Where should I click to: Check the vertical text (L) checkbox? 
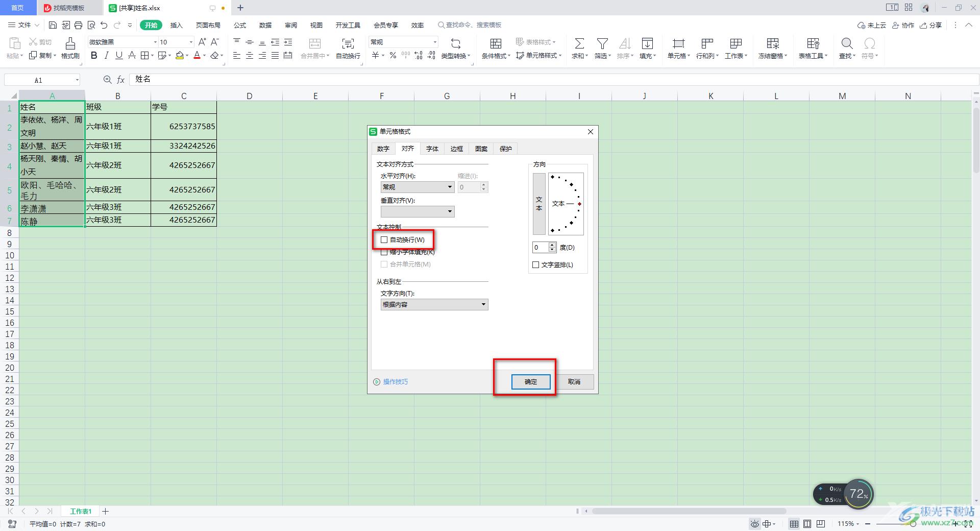536,265
